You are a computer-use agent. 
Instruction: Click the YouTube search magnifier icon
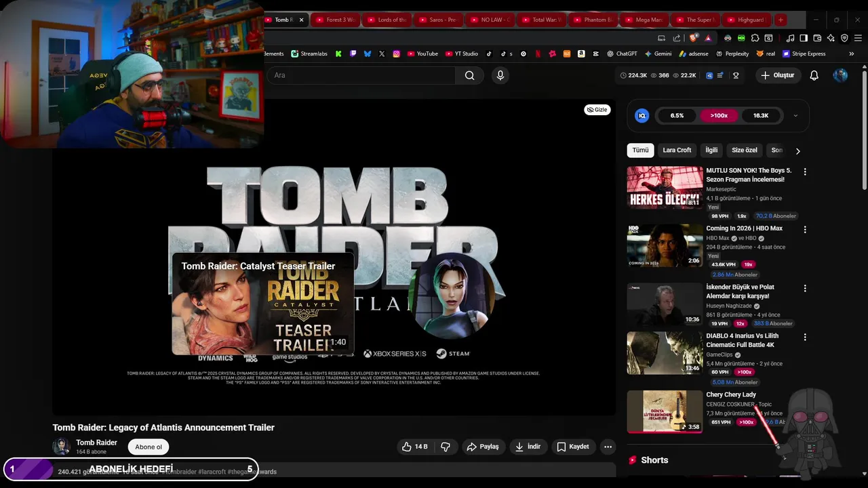pyautogui.click(x=469, y=75)
